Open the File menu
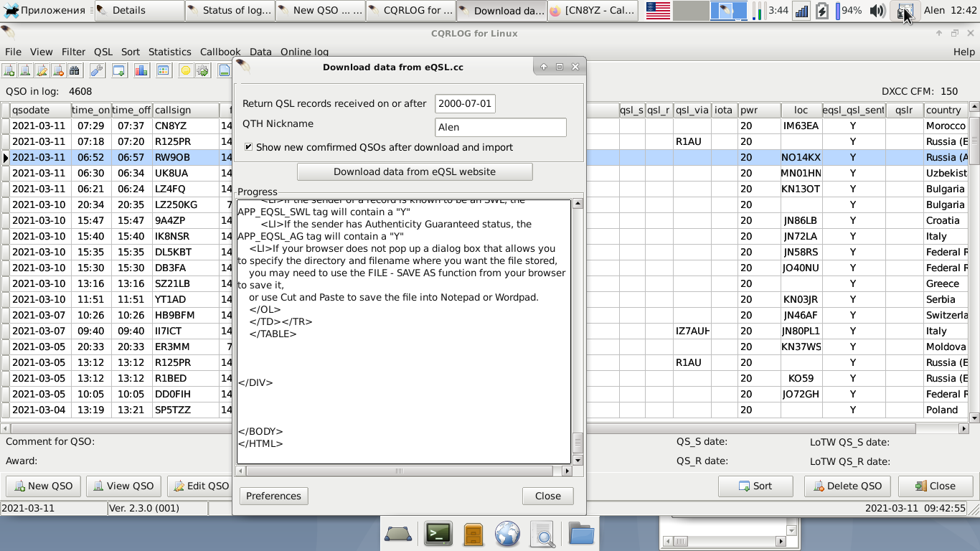 13,52
